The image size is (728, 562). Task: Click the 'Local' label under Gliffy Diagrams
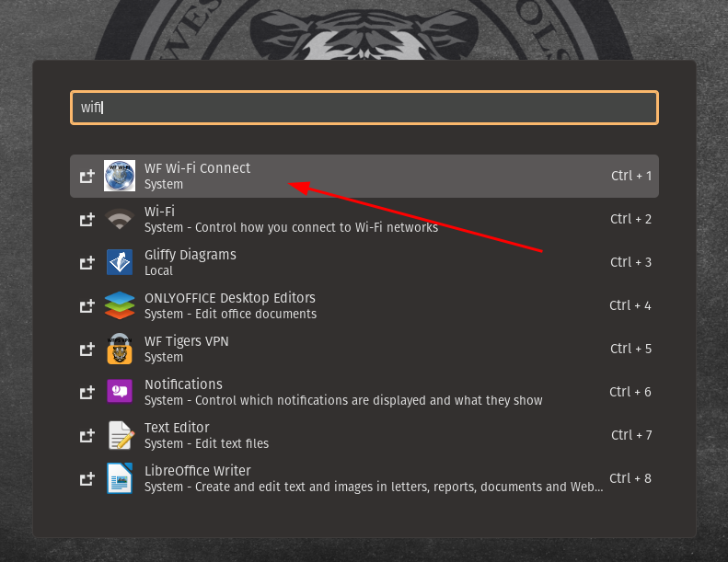[158, 270]
